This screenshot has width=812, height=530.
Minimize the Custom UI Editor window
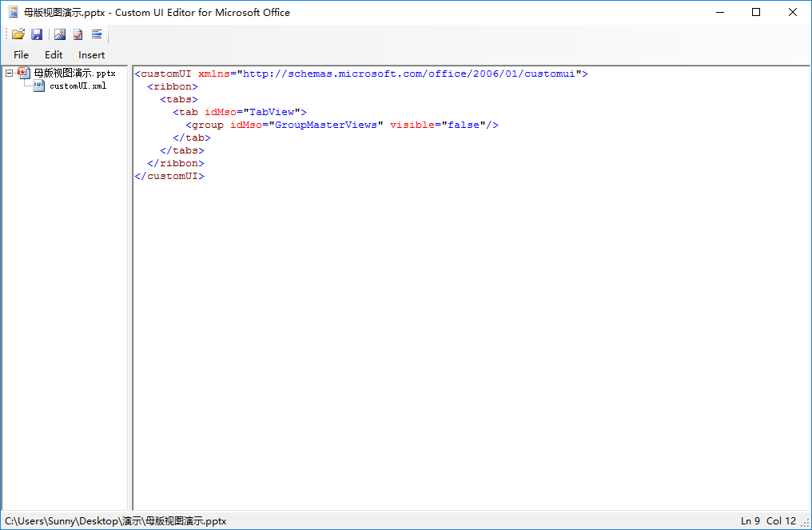(x=720, y=12)
